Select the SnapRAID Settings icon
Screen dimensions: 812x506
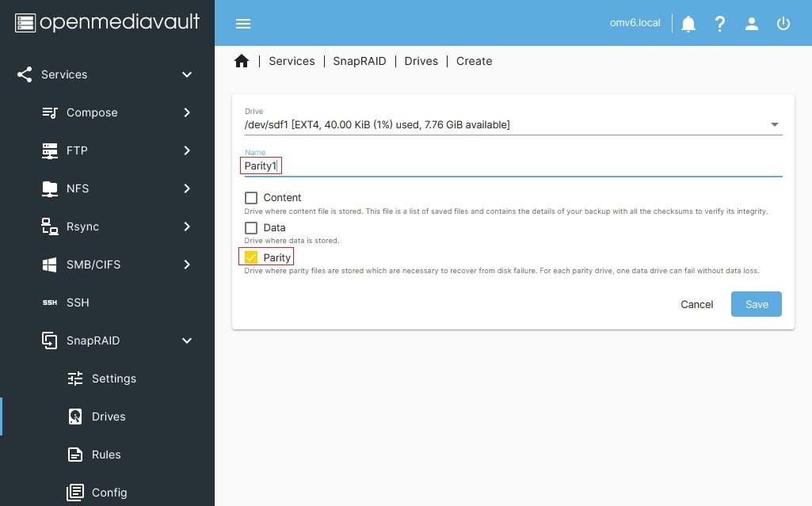pos(75,379)
